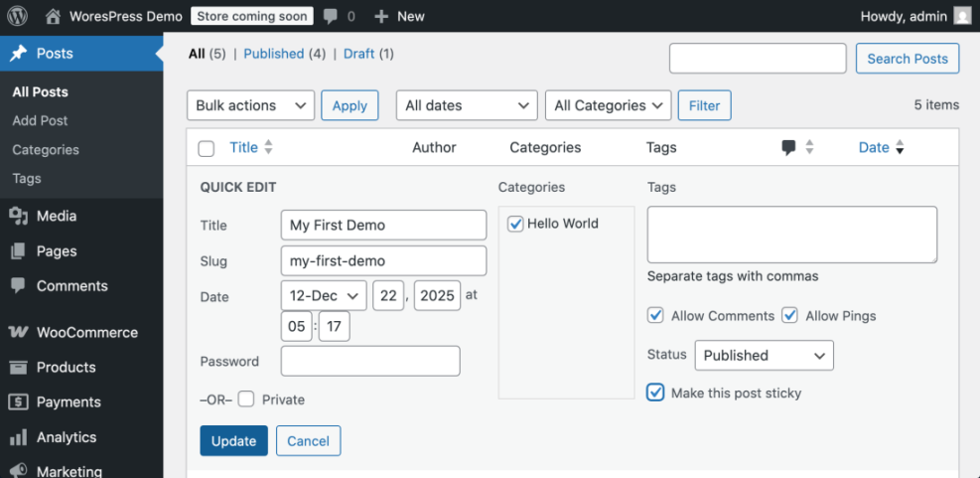This screenshot has height=478, width=980.
Task: Click the WordPress logo icon
Action: [17, 16]
